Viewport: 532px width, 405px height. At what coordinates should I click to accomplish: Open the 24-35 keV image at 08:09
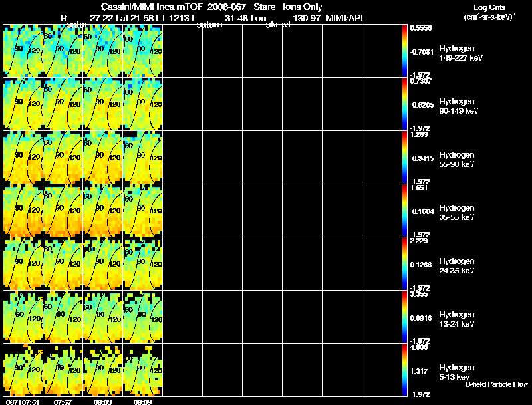[143, 264]
